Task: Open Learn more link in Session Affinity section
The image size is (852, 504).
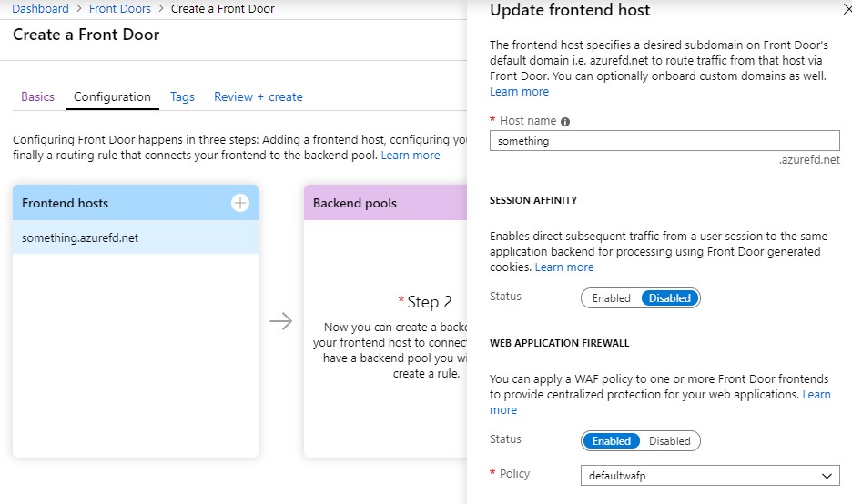Action: tap(564, 267)
